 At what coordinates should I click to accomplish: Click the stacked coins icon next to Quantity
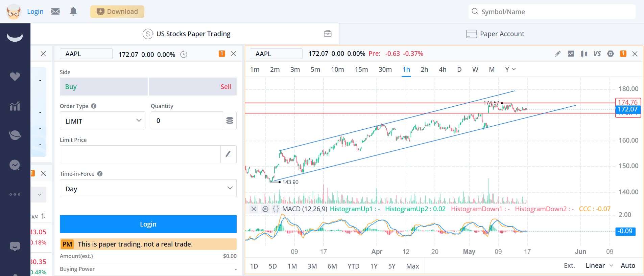230,121
